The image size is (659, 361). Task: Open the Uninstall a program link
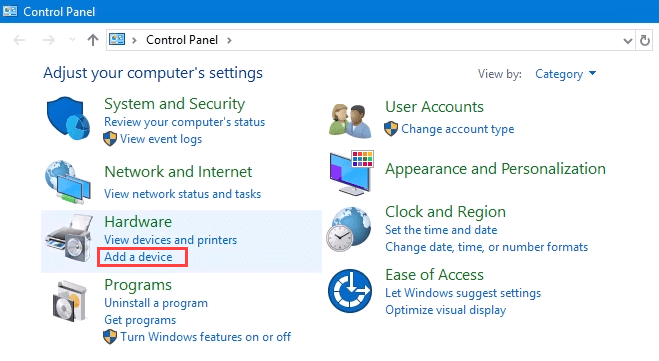156,303
